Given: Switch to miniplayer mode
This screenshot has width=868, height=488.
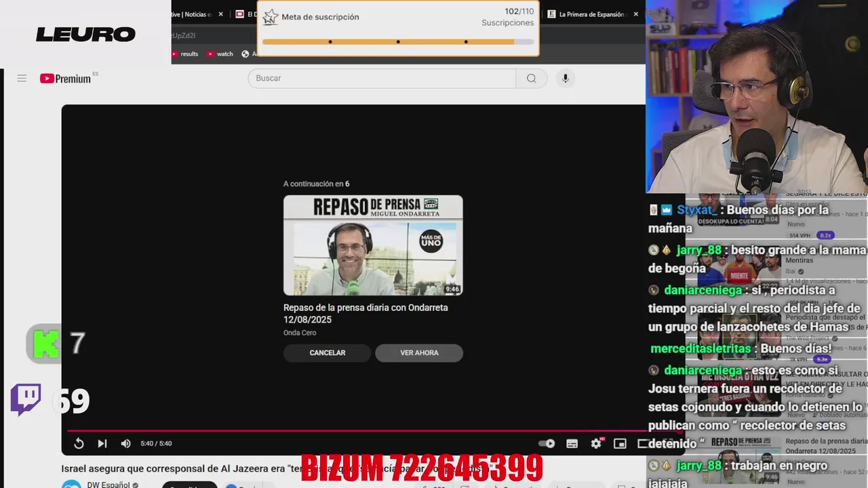Looking at the screenshot, I should tap(620, 443).
